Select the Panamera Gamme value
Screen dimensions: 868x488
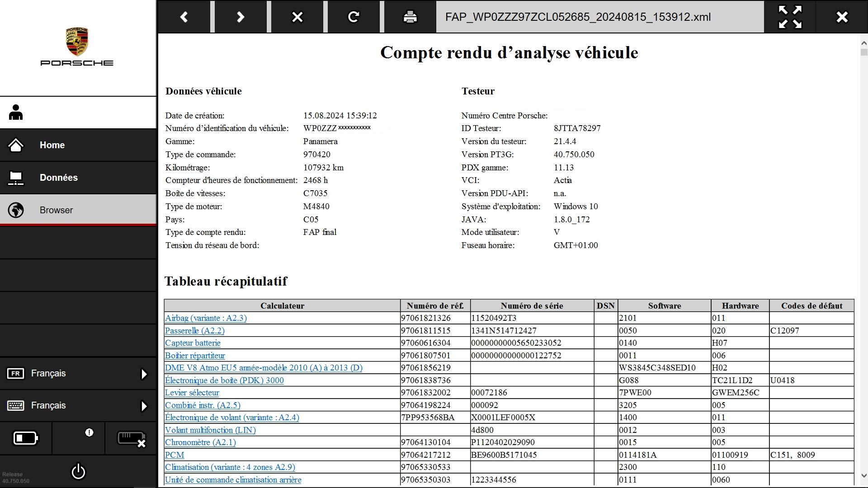click(320, 141)
